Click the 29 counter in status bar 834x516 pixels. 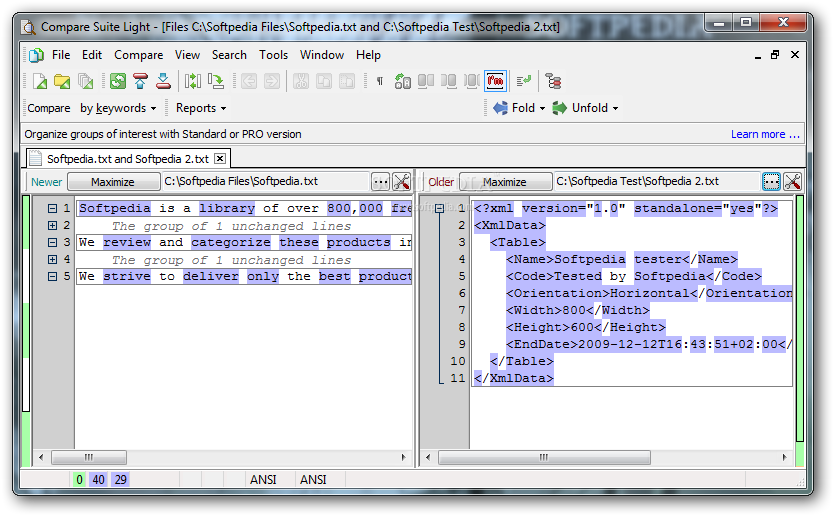[121, 479]
